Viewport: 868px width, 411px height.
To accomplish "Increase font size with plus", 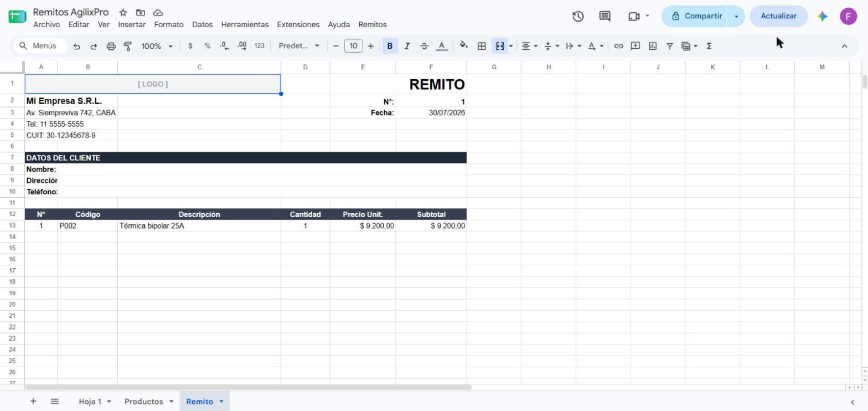I will pos(370,46).
